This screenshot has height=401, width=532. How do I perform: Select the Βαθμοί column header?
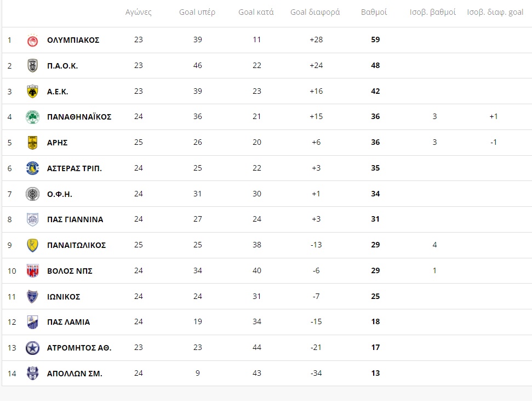point(374,12)
